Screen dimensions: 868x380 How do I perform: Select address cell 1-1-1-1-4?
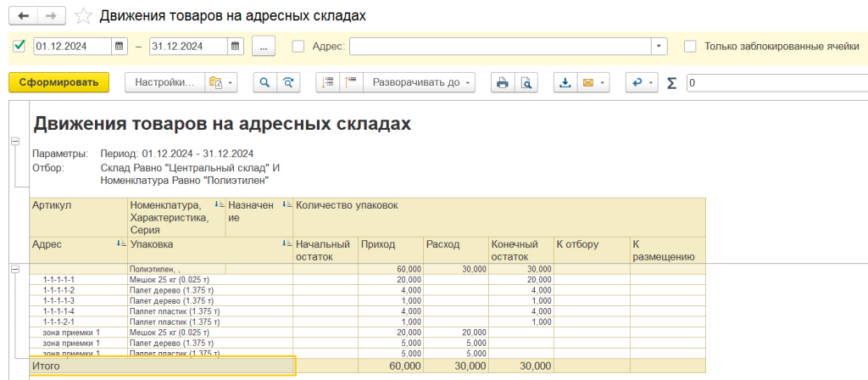(78, 311)
